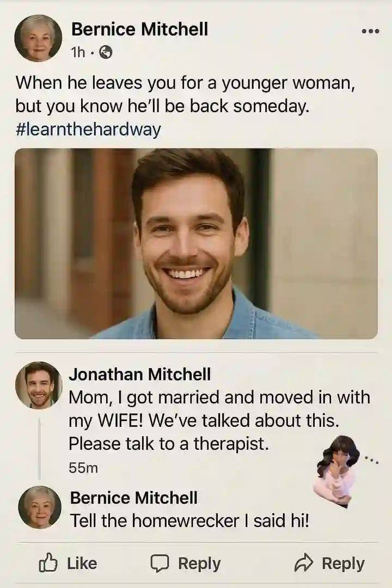392x588 pixels.
Task: Click the Reply label next to the share arrow
Action: point(343,564)
